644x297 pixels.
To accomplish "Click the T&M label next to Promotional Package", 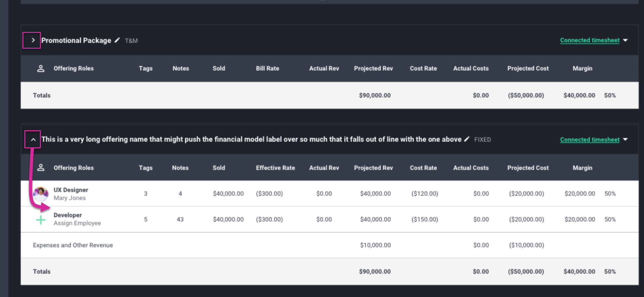I will point(131,40).
